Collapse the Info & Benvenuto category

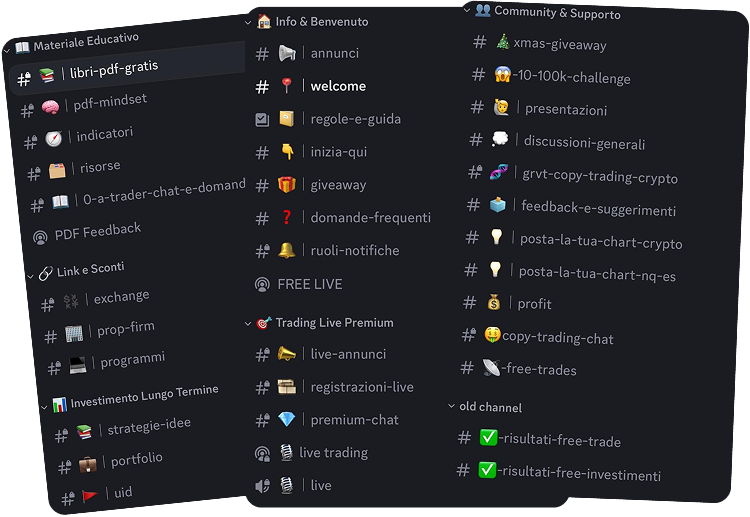248,22
